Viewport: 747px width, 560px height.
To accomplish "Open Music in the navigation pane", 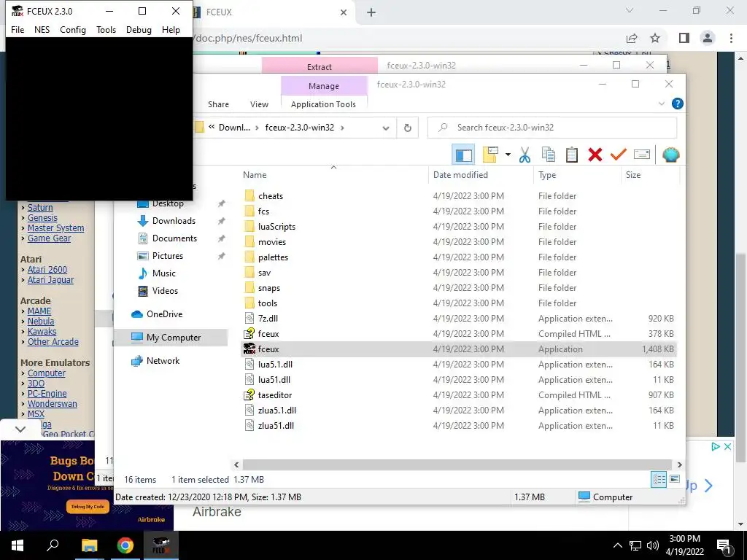I will pos(164,273).
